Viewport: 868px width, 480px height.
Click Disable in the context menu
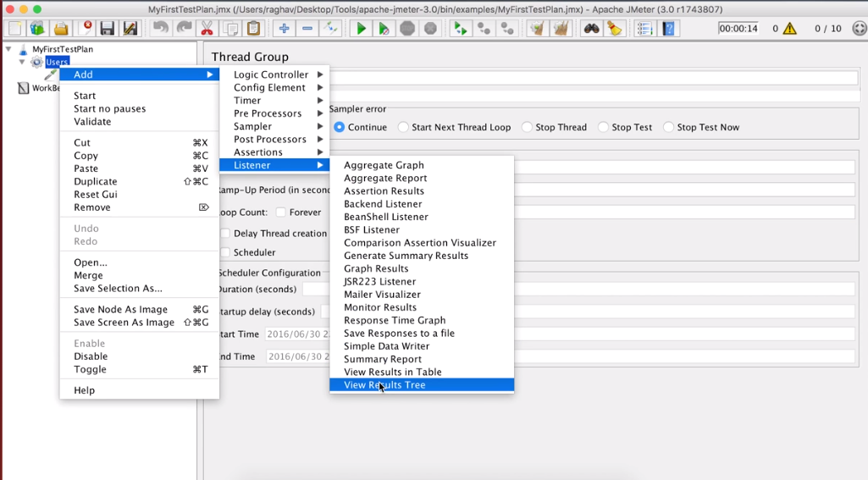(140, 356)
